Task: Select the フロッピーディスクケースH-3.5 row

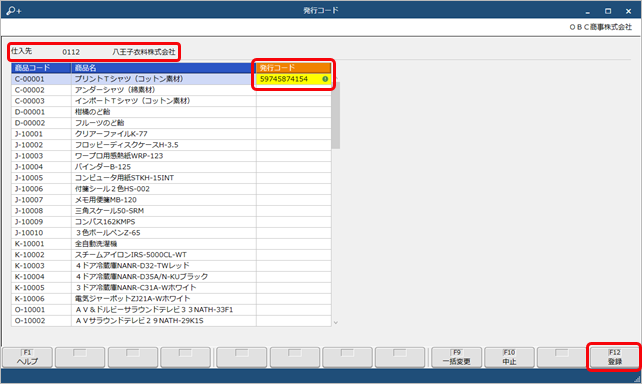Action: (x=171, y=145)
